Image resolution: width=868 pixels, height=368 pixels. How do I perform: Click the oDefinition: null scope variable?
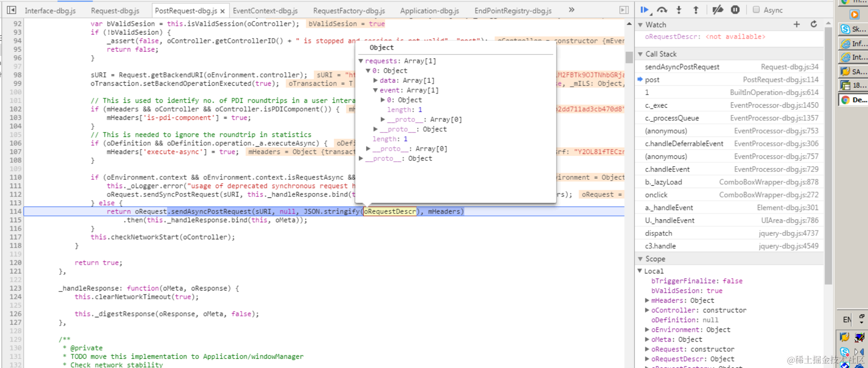685,320
